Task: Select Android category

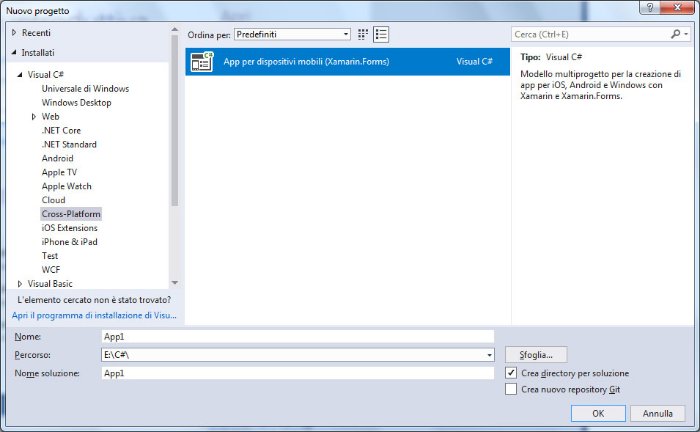Action: click(58, 158)
